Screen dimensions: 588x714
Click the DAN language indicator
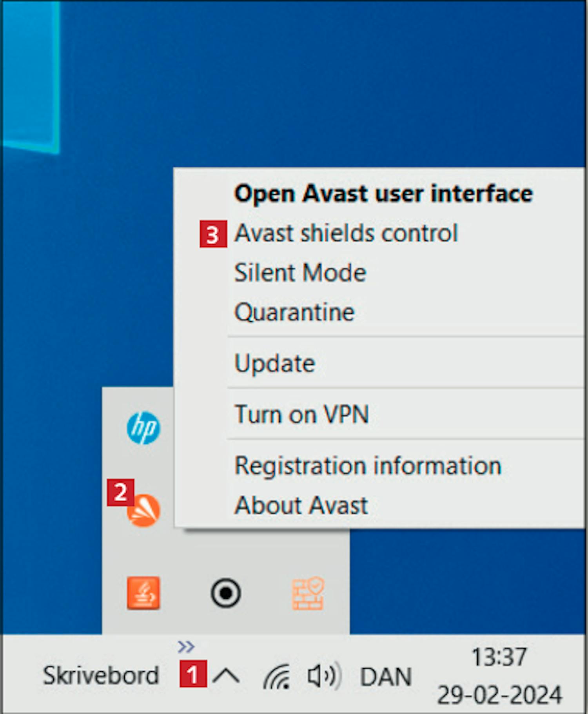386,677
